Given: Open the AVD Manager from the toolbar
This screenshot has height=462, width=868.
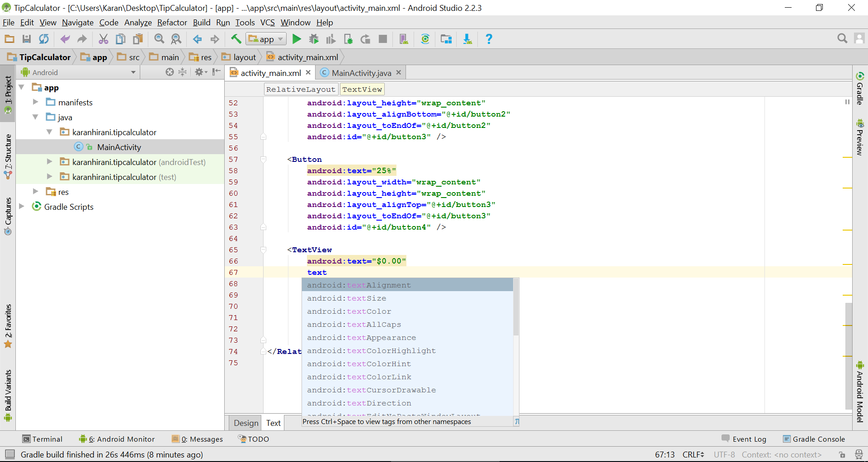Looking at the screenshot, I should (x=404, y=39).
